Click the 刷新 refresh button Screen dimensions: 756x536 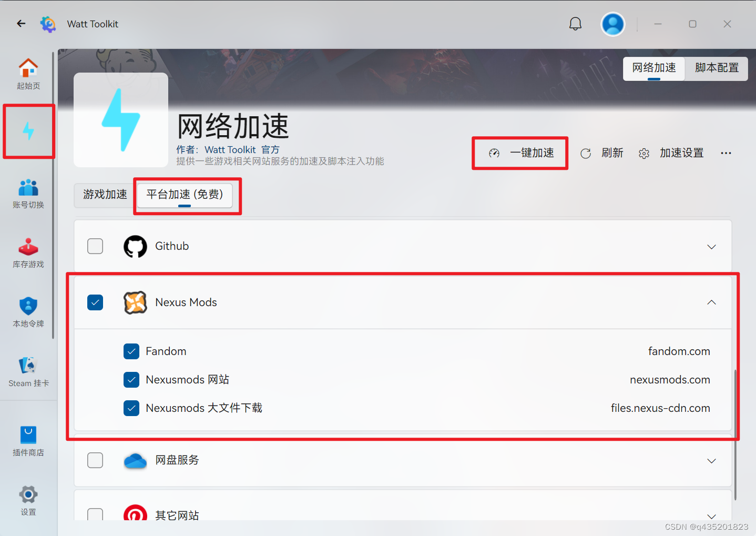tap(602, 153)
